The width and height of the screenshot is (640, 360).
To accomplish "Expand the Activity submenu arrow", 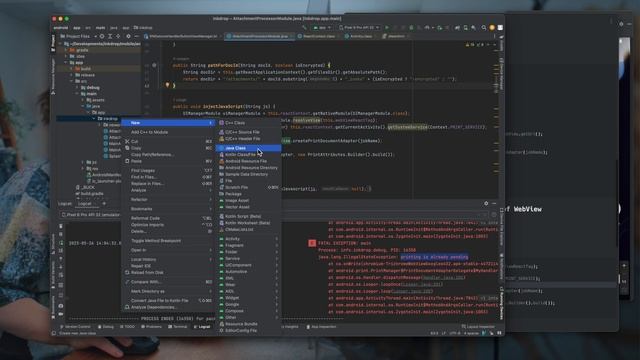I will click(277, 239).
